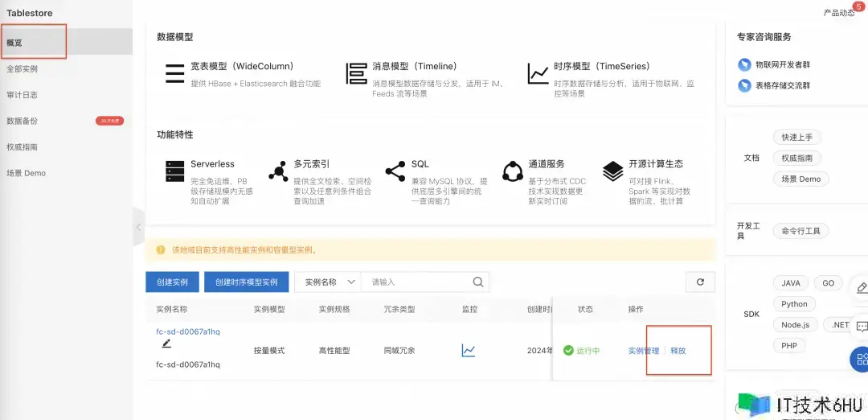Click the pencil edit icon under instance name
Viewport: 868px width, 420px height.
coord(166,344)
